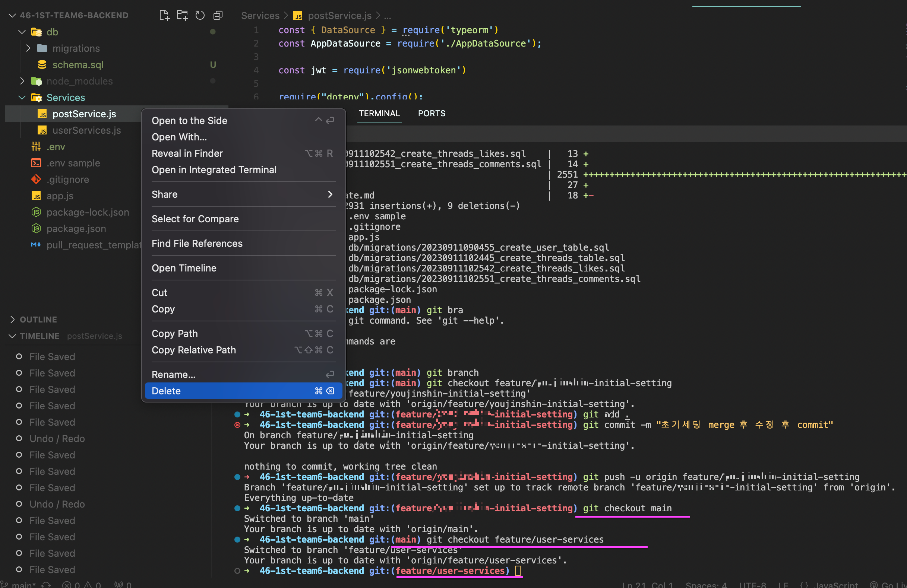
Task: Click the New File icon in explorer header
Action: click(x=164, y=15)
